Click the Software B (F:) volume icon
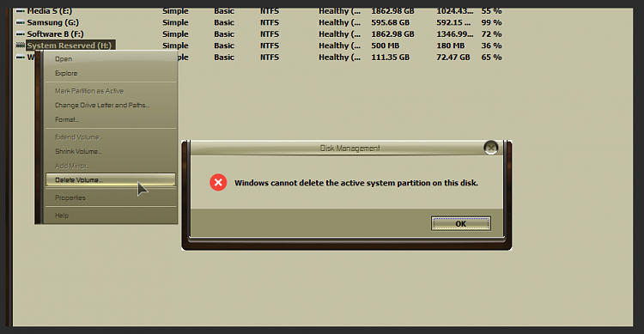This screenshot has height=334, width=644. 20,34
